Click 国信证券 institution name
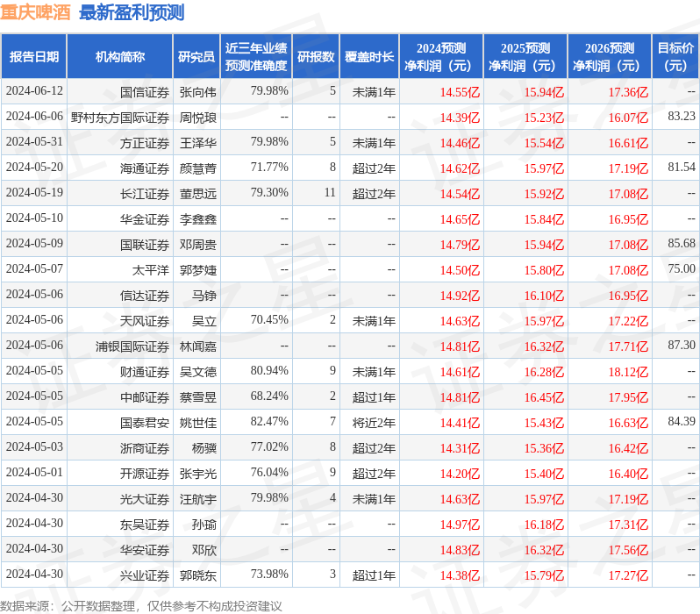 [x=145, y=92]
